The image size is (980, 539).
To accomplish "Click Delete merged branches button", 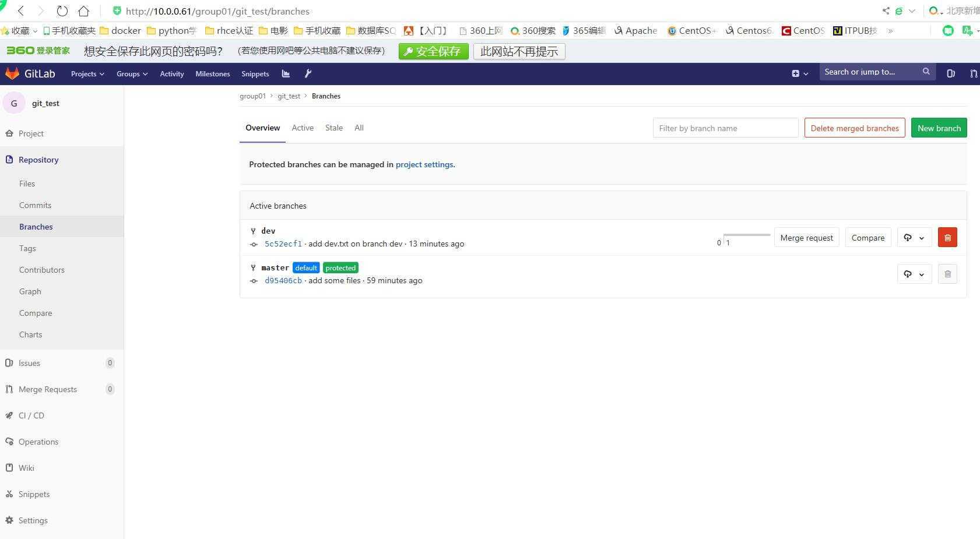I will pos(855,128).
